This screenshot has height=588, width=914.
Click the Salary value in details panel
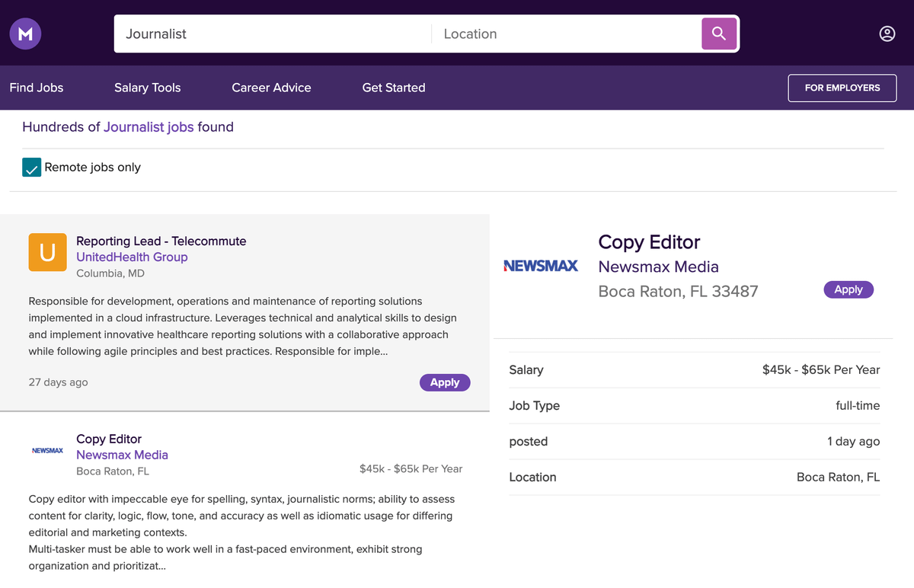pyautogui.click(x=821, y=370)
